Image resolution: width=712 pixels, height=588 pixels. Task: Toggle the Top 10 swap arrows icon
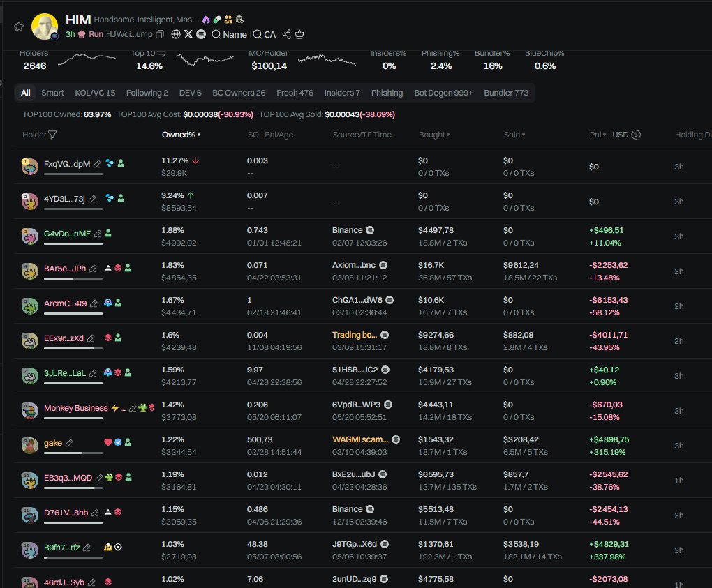tap(161, 54)
